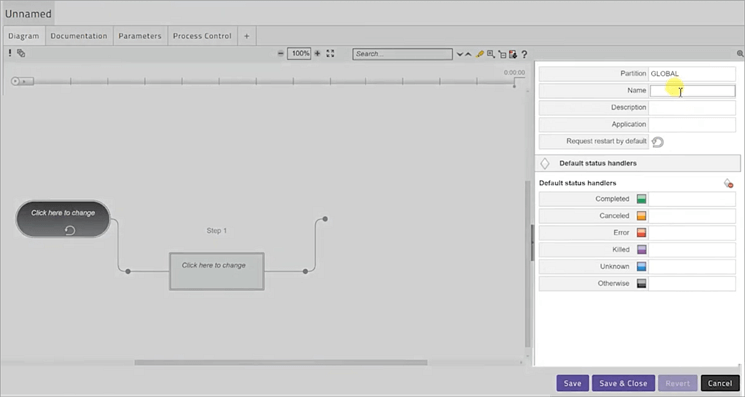Click the blue Unknown status swatch

pos(641,266)
